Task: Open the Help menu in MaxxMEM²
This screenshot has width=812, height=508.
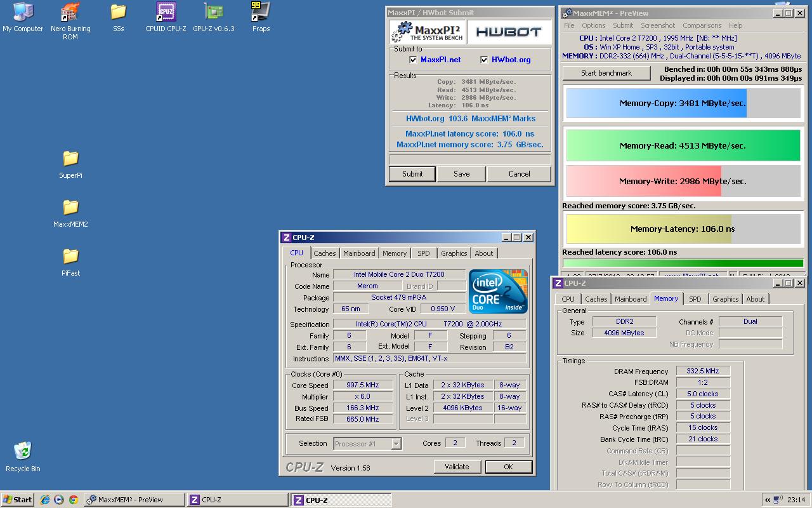Action: (735, 25)
